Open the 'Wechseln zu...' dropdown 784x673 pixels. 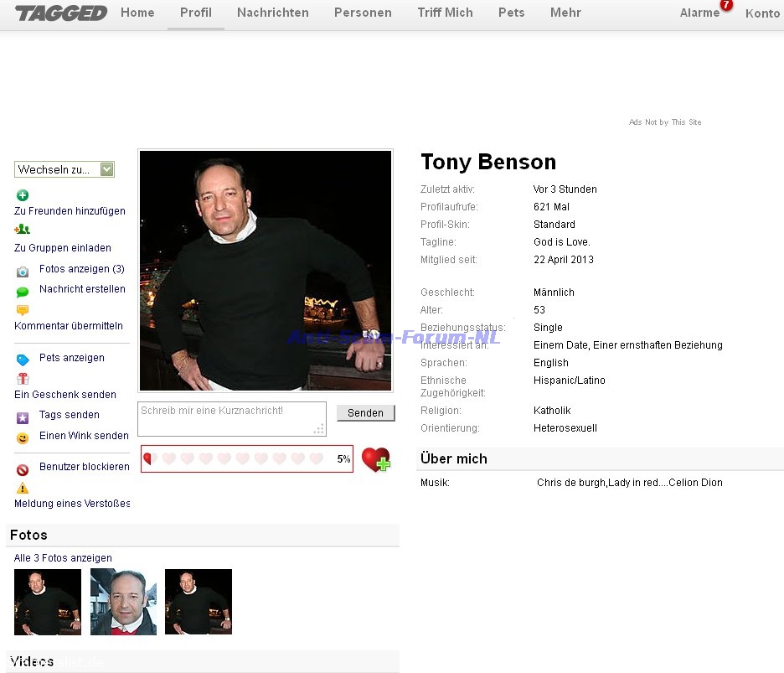64,169
